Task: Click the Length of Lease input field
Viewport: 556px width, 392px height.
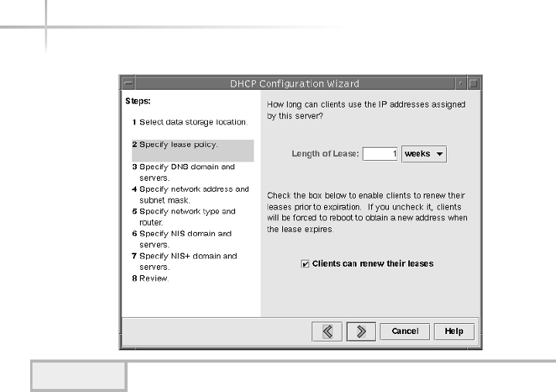Action: [380, 154]
